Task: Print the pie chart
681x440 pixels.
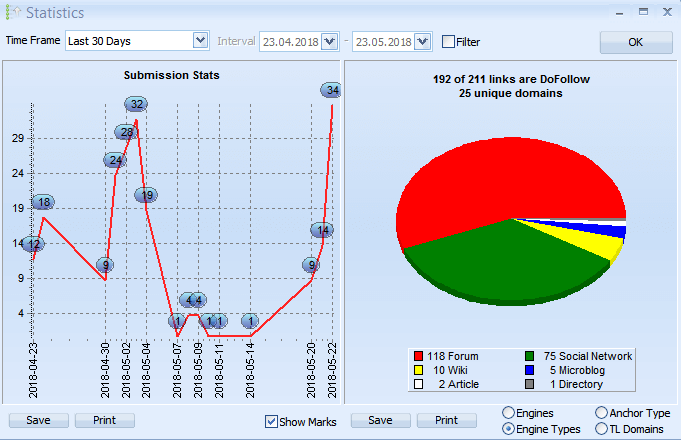Action: point(447,420)
